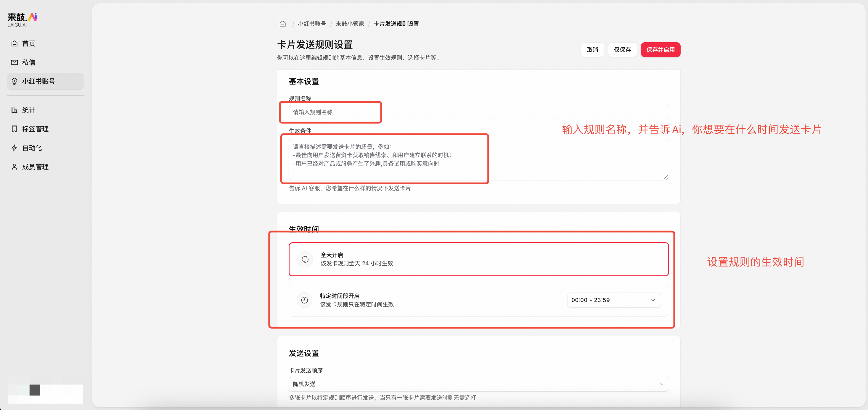Open the 随机发送 card order dropdown
The height and width of the screenshot is (410, 868).
coord(478,384)
